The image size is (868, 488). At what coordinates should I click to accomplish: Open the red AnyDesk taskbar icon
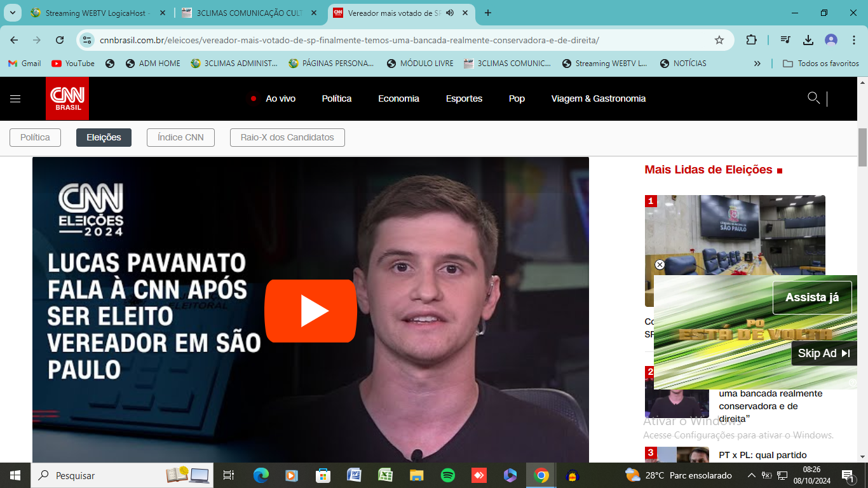click(478, 475)
